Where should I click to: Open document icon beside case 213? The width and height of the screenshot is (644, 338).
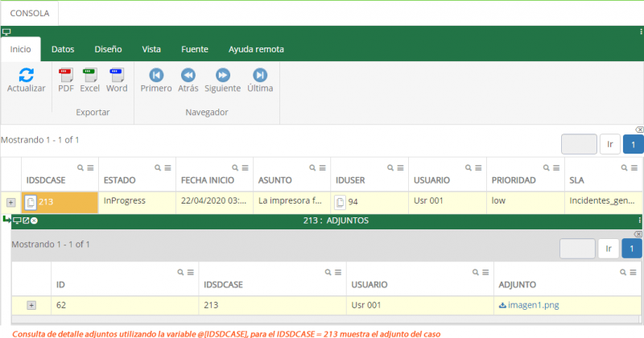tap(31, 203)
